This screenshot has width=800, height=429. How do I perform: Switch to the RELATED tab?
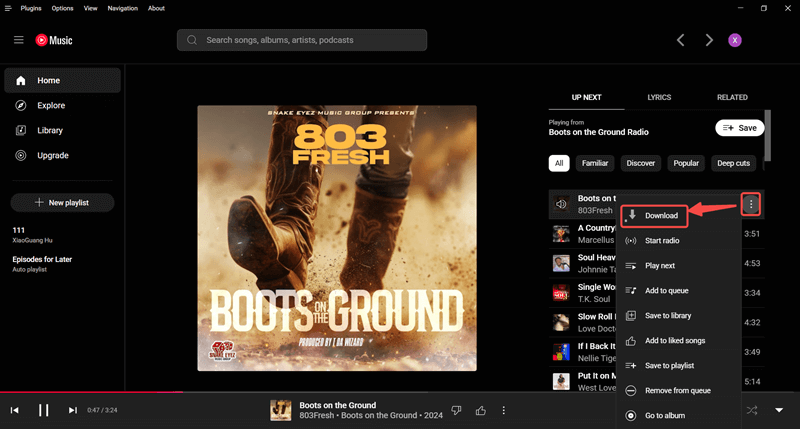732,97
